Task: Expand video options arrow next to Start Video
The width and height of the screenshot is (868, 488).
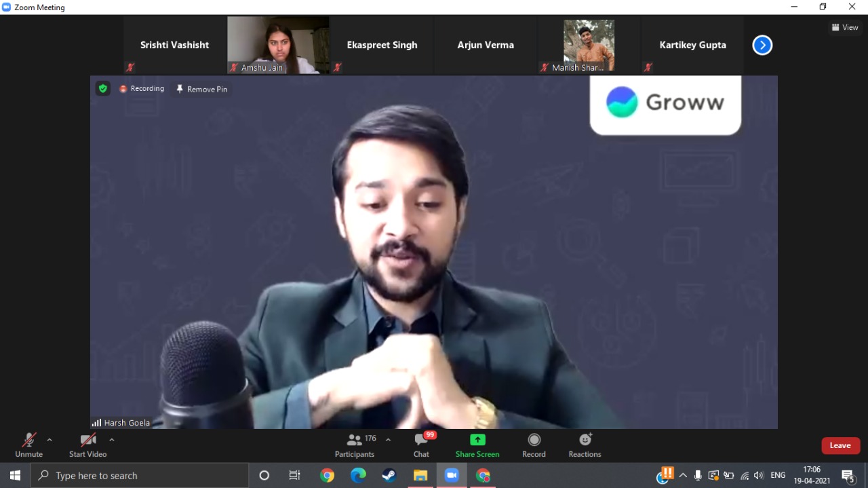Action: point(112,440)
